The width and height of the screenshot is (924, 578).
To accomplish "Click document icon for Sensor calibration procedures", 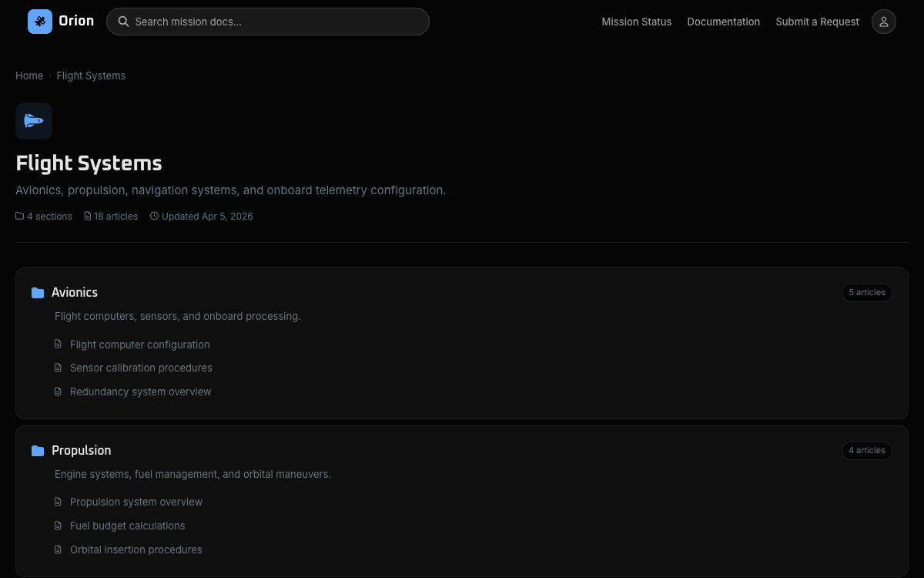I will tap(58, 368).
